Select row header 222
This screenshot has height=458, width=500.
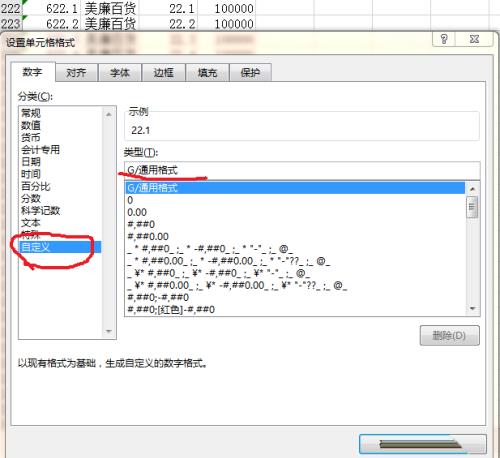pos(11,8)
